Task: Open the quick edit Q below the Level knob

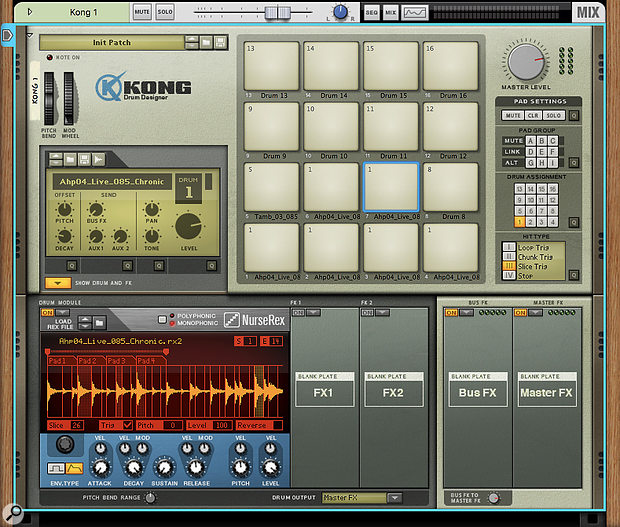Action: click(212, 266)
